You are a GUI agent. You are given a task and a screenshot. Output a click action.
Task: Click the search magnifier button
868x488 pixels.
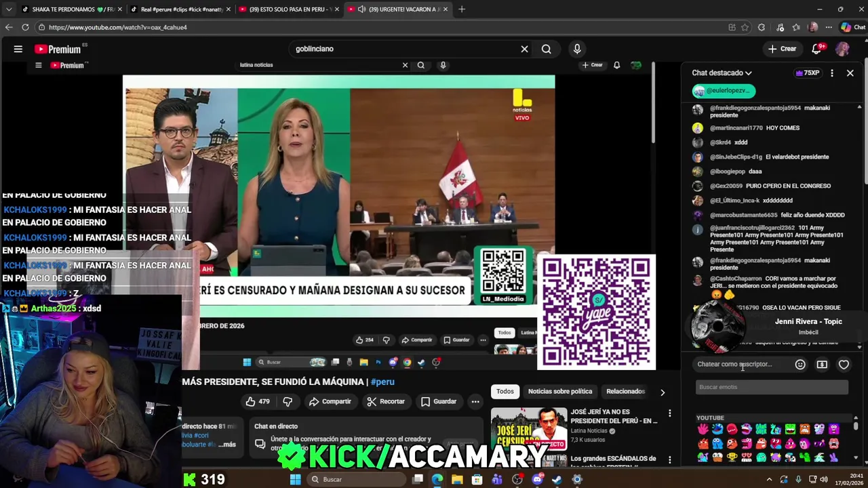coord(547,49)
